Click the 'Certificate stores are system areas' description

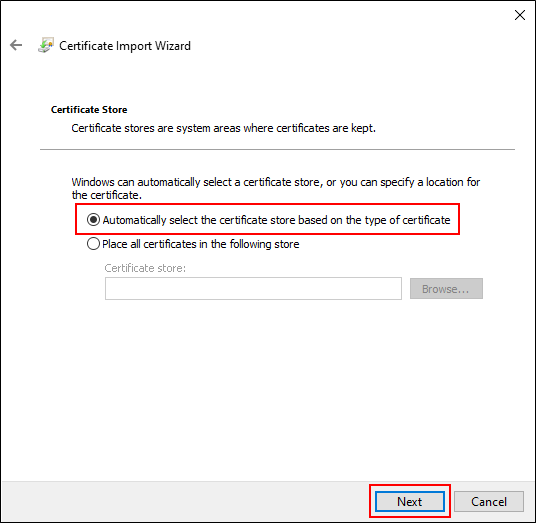tap(224, 128)
